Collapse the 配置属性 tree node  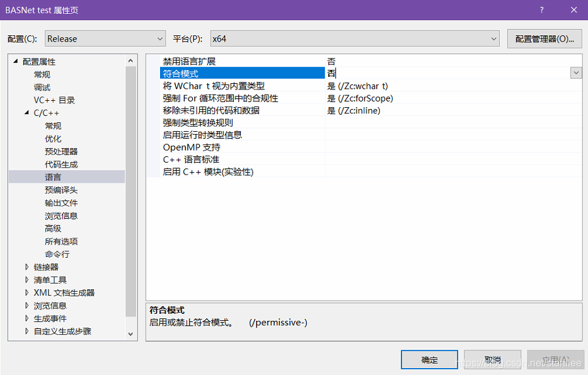click(15, 61)
